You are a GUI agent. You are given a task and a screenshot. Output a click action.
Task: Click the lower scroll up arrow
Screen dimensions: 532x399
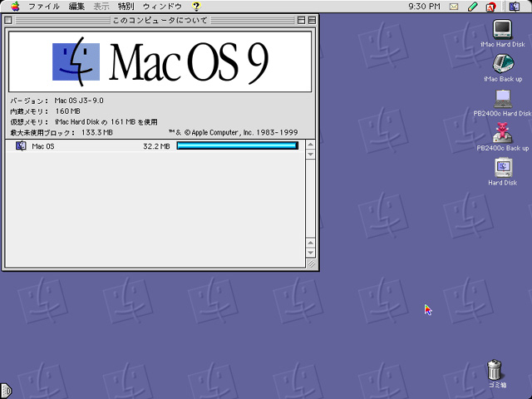click(x=310, y=243)
